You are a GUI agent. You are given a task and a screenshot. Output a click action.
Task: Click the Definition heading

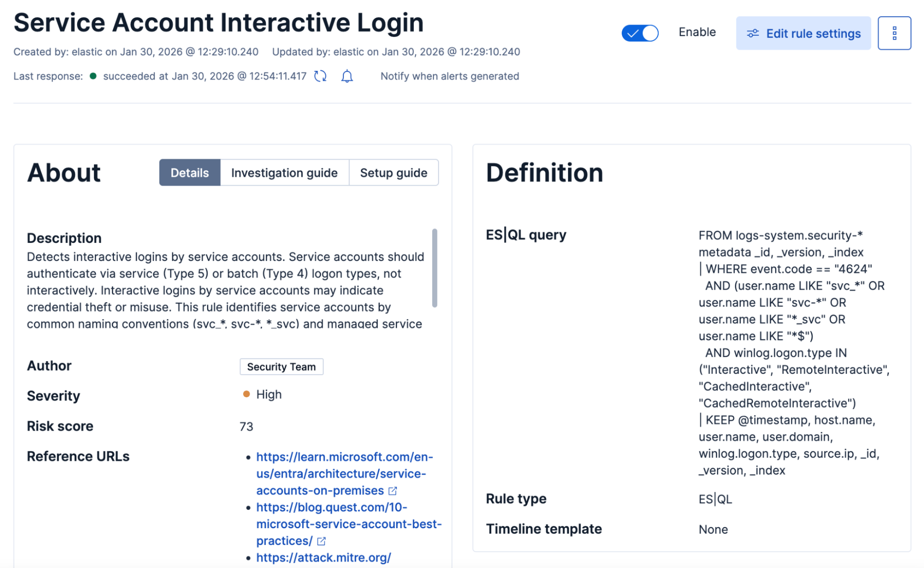(x=544, y=173)
